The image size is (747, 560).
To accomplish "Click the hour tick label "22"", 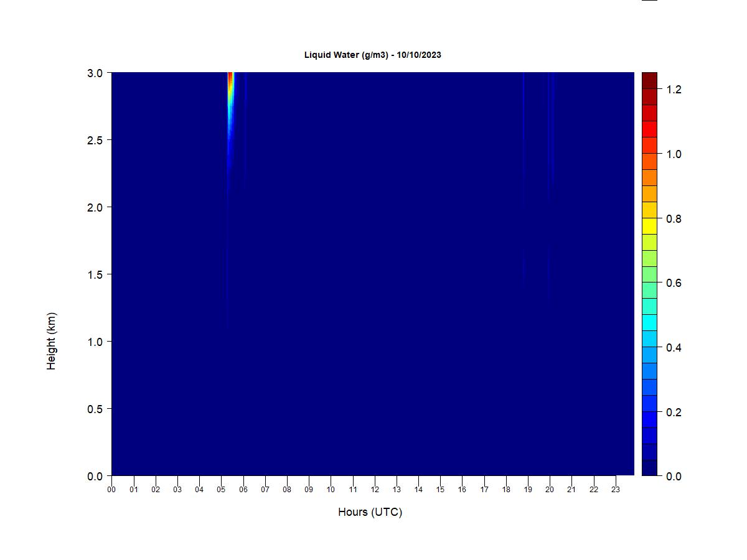I will coord(594,490).
